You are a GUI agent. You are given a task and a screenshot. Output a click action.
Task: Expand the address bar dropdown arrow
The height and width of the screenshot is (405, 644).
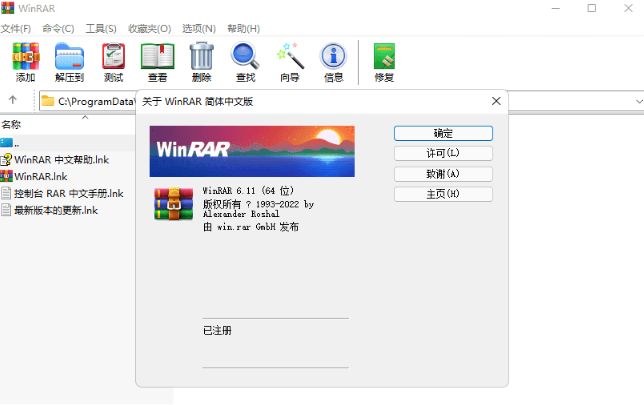click(639, 101)
